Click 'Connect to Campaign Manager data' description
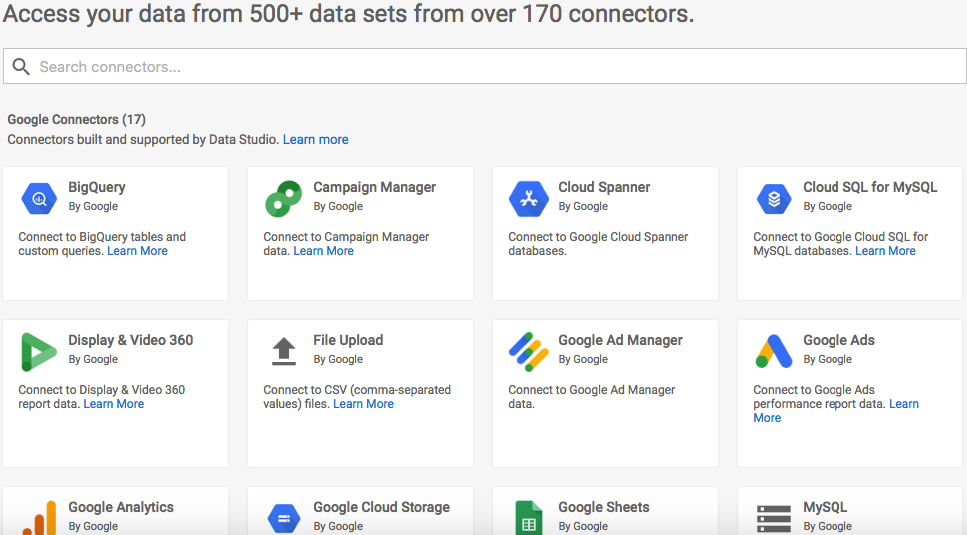Image resolution: width=967 pixels, height=535 pixels. click(x=346, y=243)
